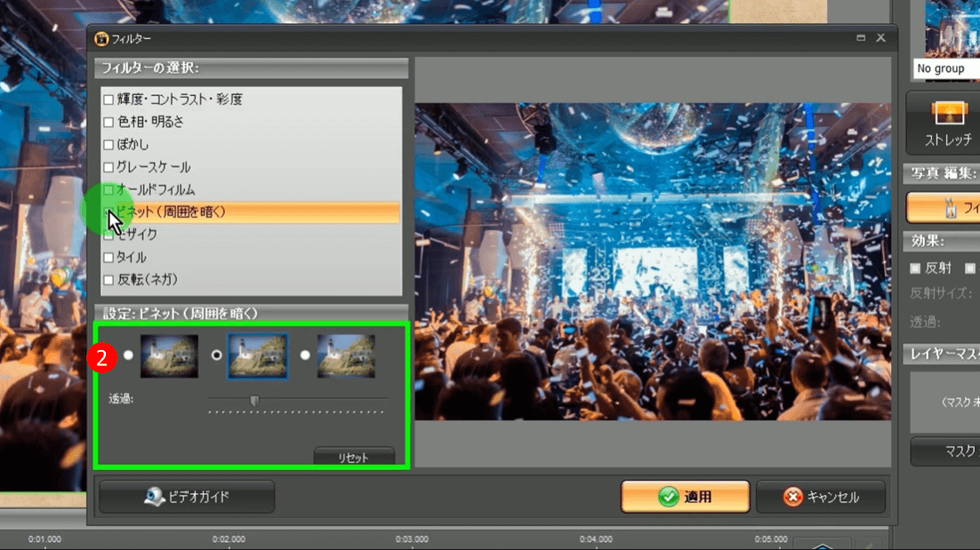Image resolution: width=980 pixels, height=550 pixels.
Task: Click the red X icon on キャンセル button
Action: click(x=792, y=498)
